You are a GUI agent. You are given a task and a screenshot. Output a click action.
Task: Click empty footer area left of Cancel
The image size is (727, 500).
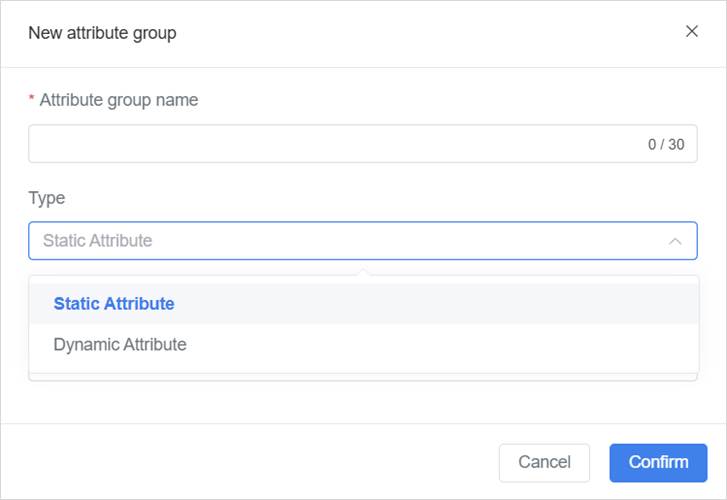coord(250,462)
